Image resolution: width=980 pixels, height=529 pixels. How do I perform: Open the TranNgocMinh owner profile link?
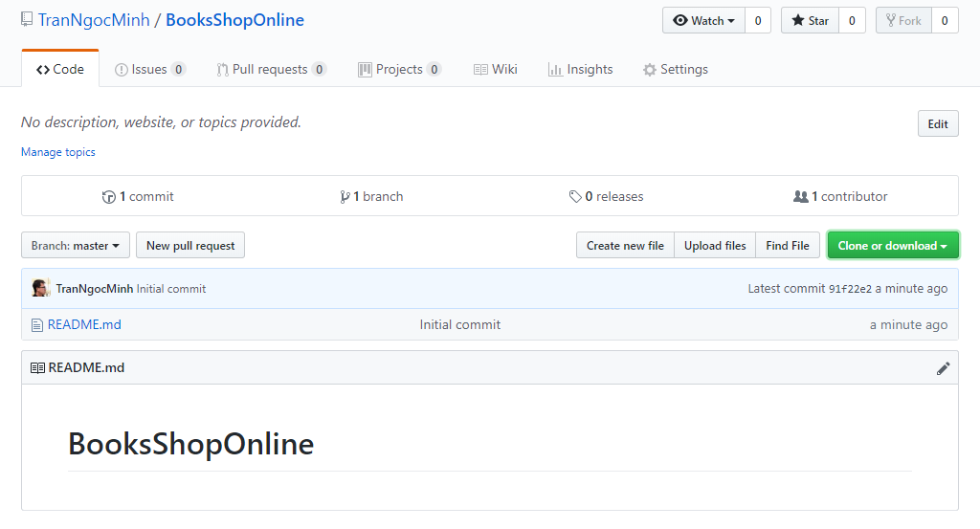(94, 20)
